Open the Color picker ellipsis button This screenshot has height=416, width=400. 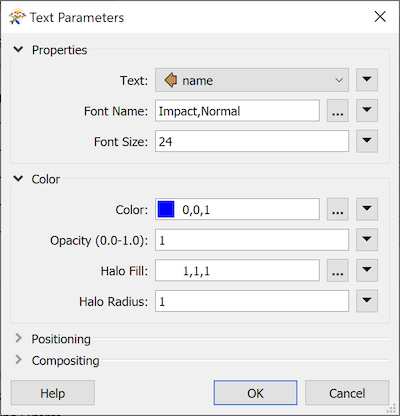coord(338,209)
